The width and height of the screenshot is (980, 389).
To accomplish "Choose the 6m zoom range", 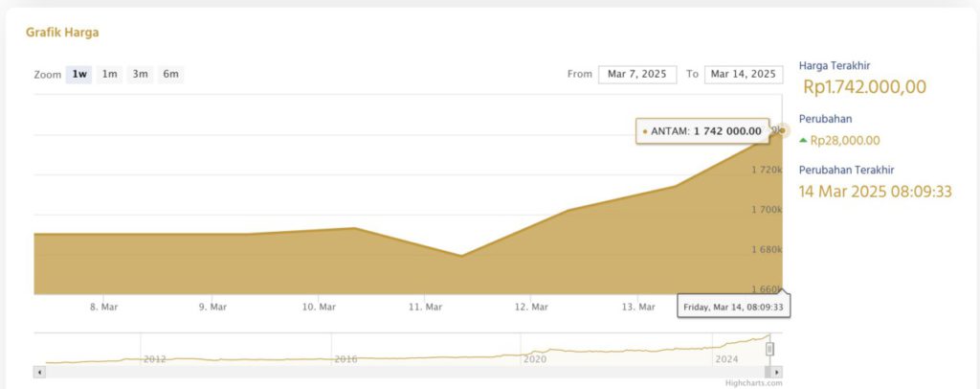I will pyautogui.click(x=170, y=74).
